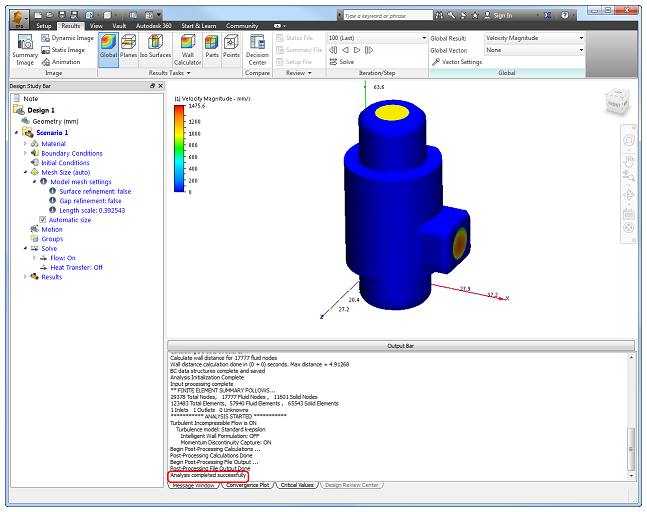Expand the Material tree node
This screenshot has width=647, height=512.
(x=25, y=144)
